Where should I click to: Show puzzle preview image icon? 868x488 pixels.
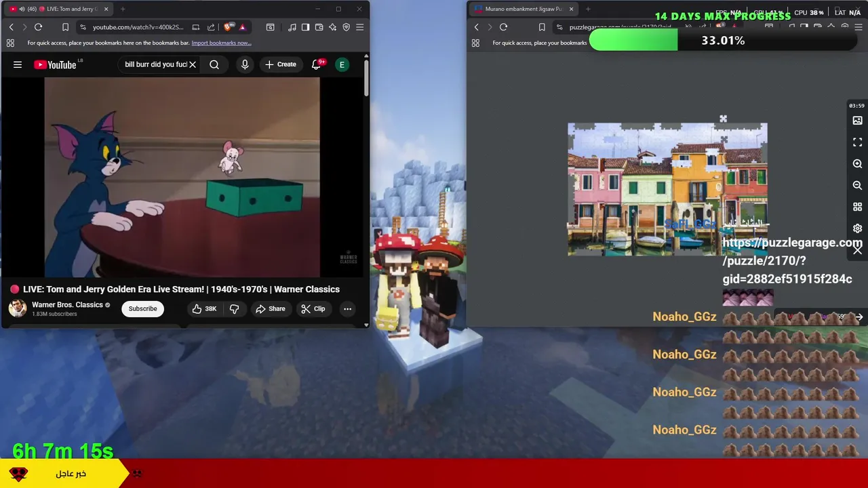857,121
